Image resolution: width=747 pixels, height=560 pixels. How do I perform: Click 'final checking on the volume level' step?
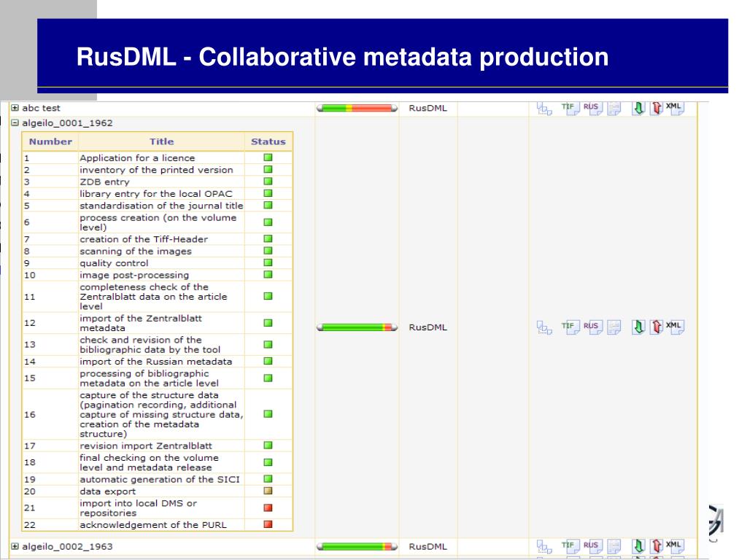pyautogui.click(x=149, y=462)
